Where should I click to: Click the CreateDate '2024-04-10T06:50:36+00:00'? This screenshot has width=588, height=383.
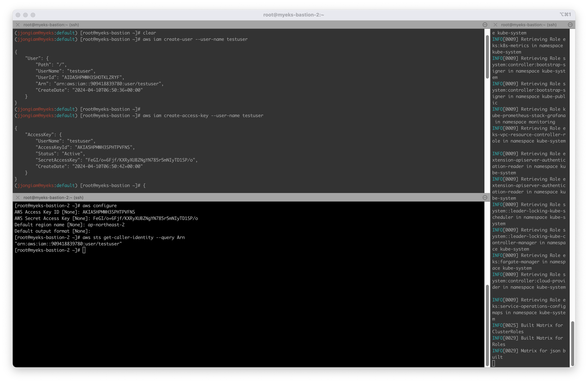(108, 90)
